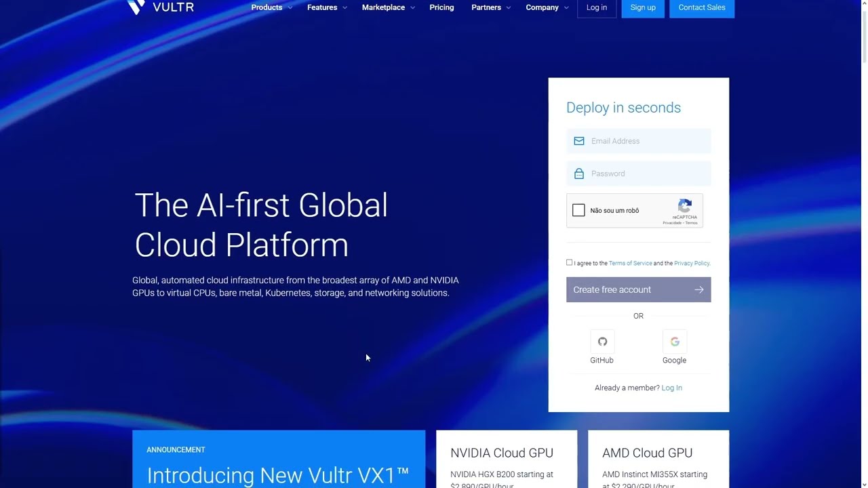Viewport: 868px width, 488px height.
Task: Open the Company menu
Action: [542, 7]
